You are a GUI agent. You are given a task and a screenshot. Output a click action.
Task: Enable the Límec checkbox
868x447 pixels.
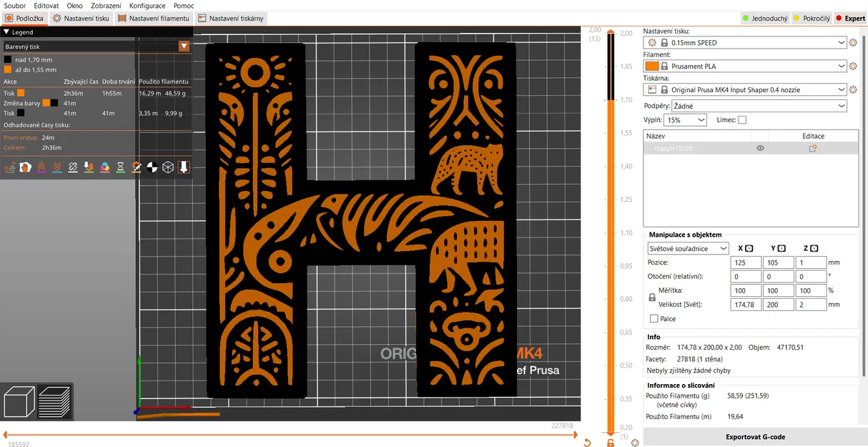741,119
